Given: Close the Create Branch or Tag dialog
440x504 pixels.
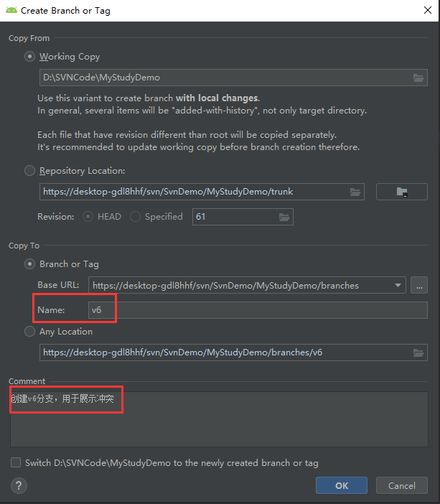Looking at the screenshot, I should pyautogui.click(x=428, y=10).
